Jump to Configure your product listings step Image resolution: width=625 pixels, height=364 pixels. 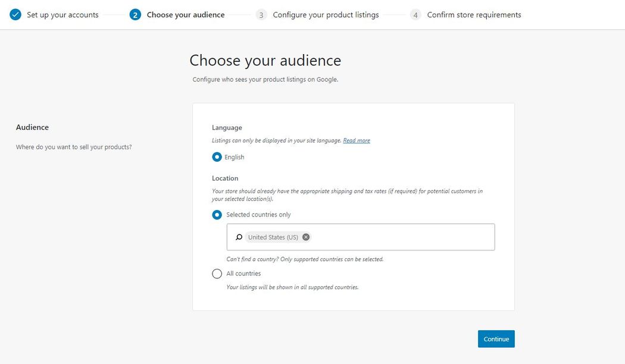click(326, 15)
